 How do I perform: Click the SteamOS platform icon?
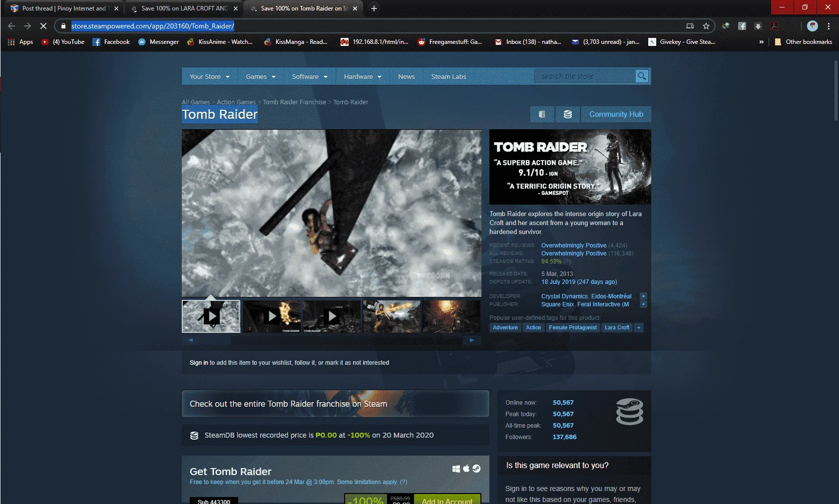click(476, 469)
